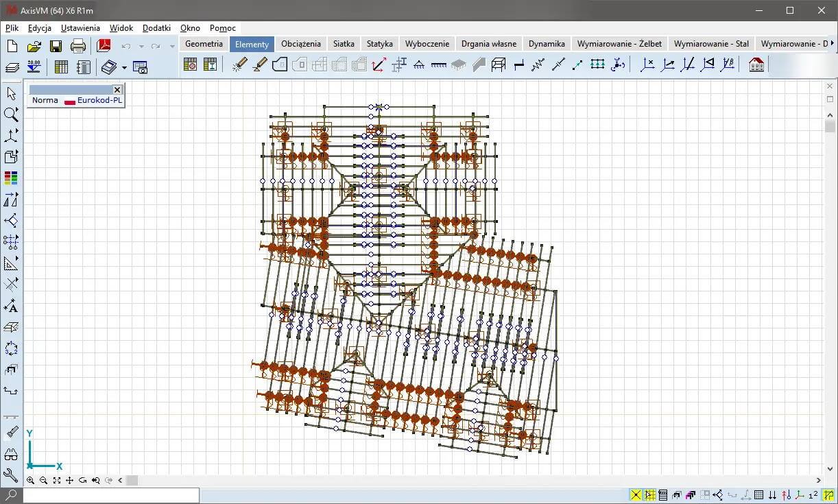Screen dimensions: 838x504
Task: Select the zoom magnifier tool in left sidebar
Action: tap(11, 115)
